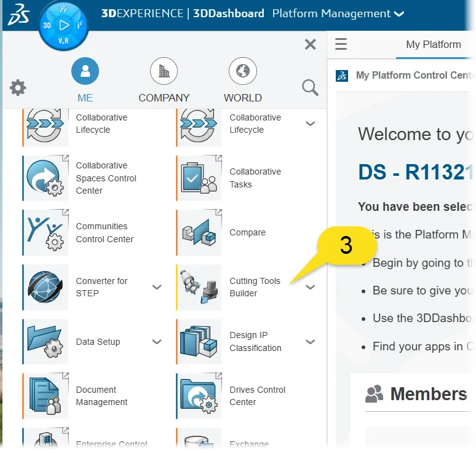Screen dimensions: 476x453
Task: Switch to the WORLD apps tab
Action: pyautogui.click(x=242, y=80)
